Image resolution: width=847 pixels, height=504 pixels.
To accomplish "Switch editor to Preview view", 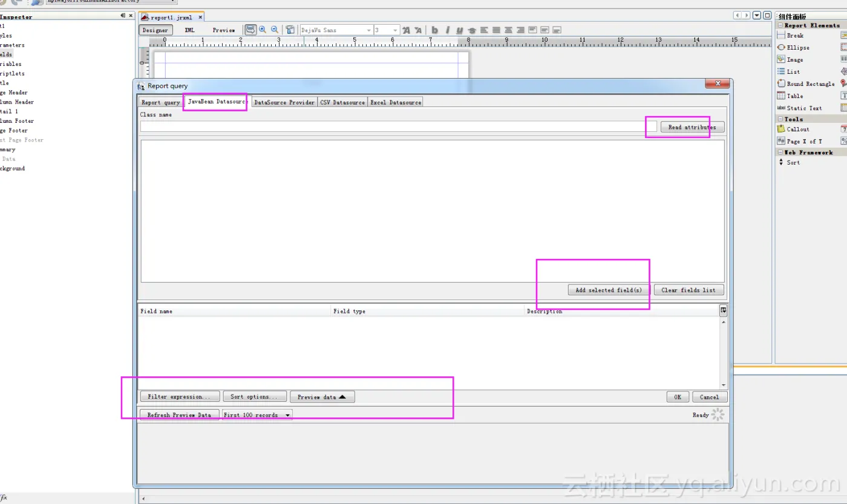I will point(224,30).
